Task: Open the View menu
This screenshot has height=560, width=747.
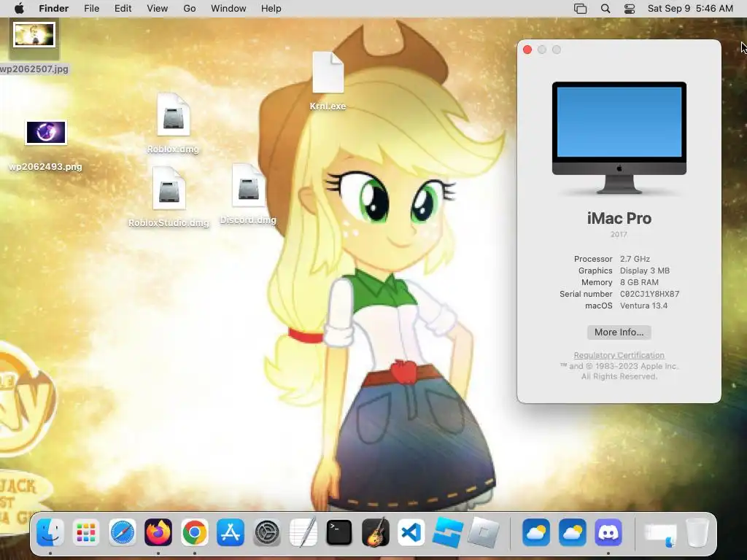Action: click(x=158, y=9)
